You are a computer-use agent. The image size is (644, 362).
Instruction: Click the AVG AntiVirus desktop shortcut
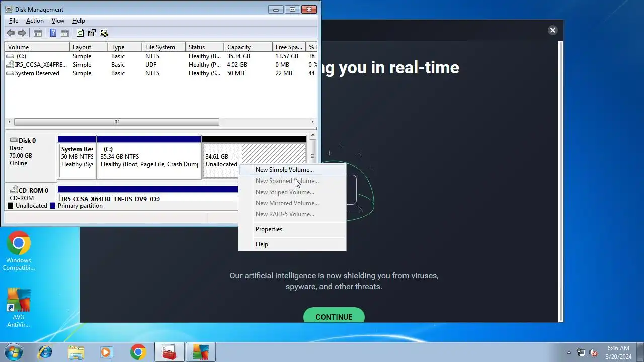click(19, 308)
